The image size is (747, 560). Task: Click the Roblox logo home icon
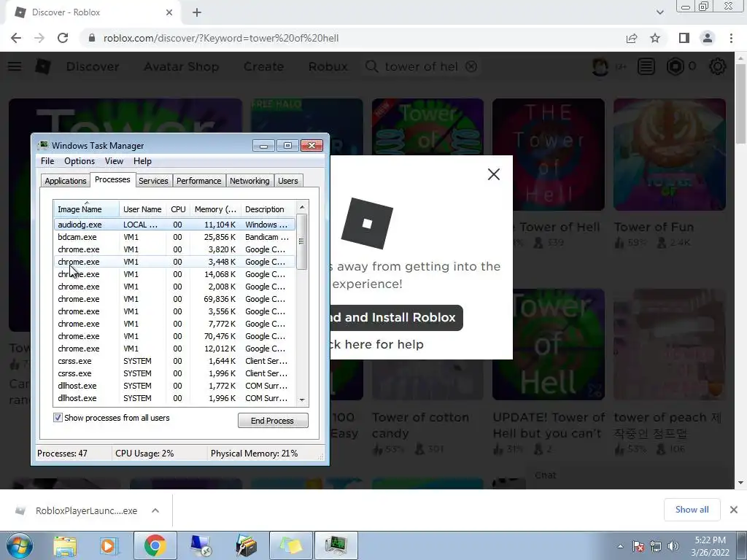click(43, 66)
